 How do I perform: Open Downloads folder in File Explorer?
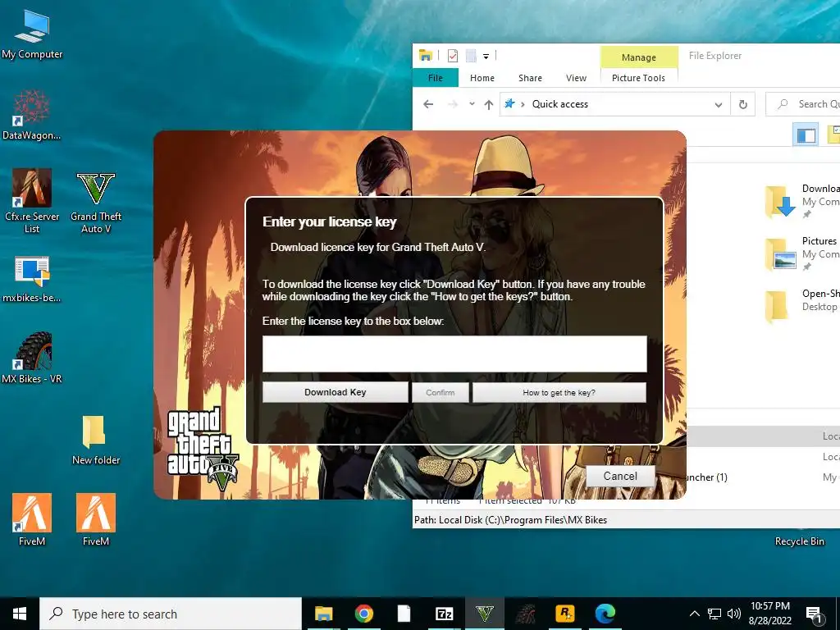pos(802,201)
